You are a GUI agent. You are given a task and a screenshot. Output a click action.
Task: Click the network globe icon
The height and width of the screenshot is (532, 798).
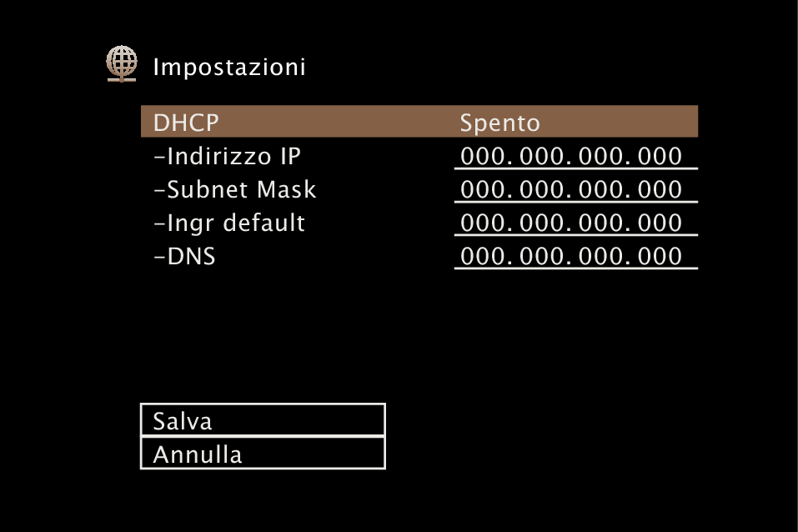[122, 63]
